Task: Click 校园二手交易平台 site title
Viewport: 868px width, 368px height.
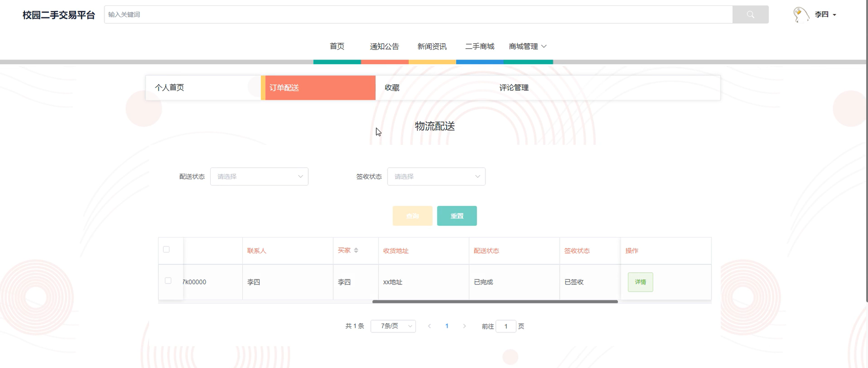Action: (x=59, y=15)
